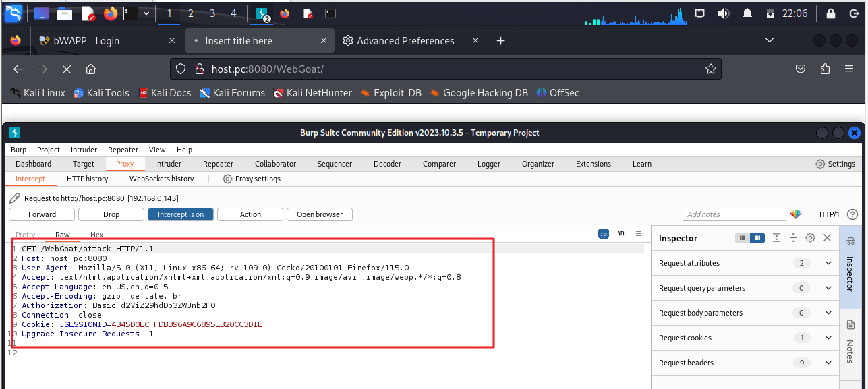Switch to the Target tab

pyautogui.click(x=84, y=164)
